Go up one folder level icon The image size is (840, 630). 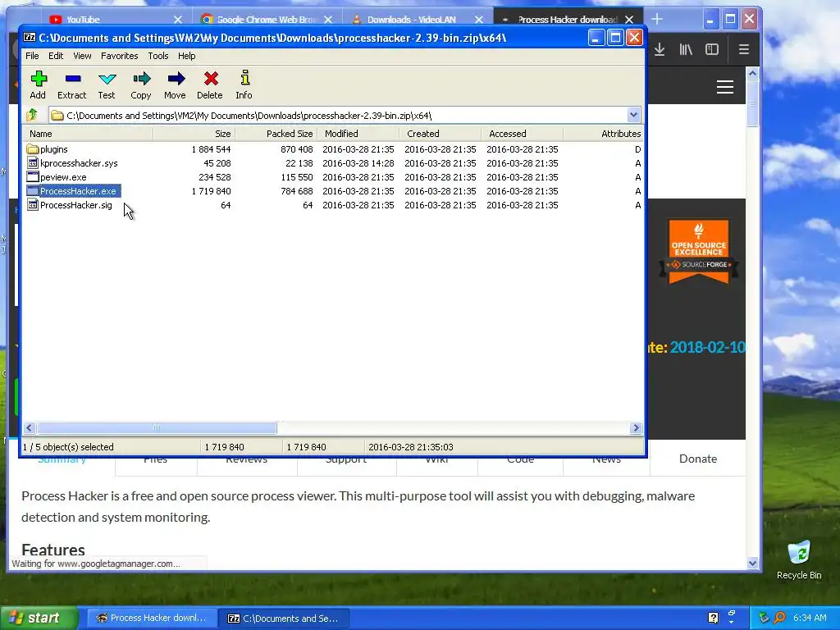[x=32, y=115]
